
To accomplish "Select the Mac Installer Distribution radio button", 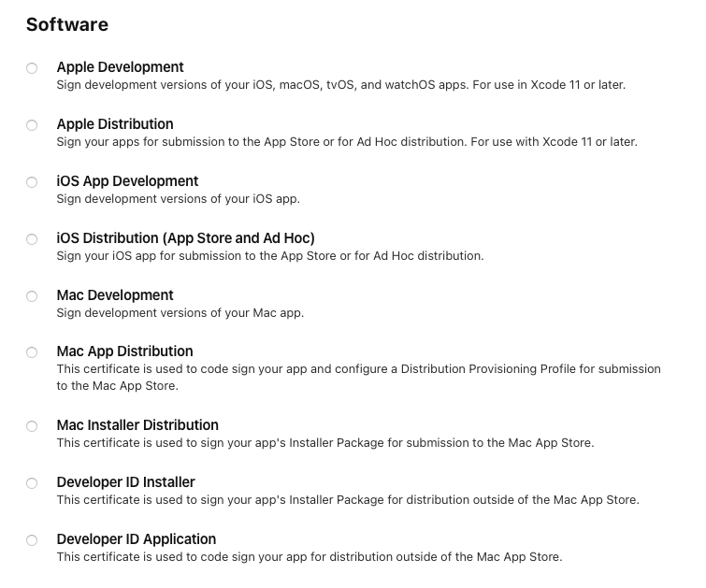I will point(32,426).
